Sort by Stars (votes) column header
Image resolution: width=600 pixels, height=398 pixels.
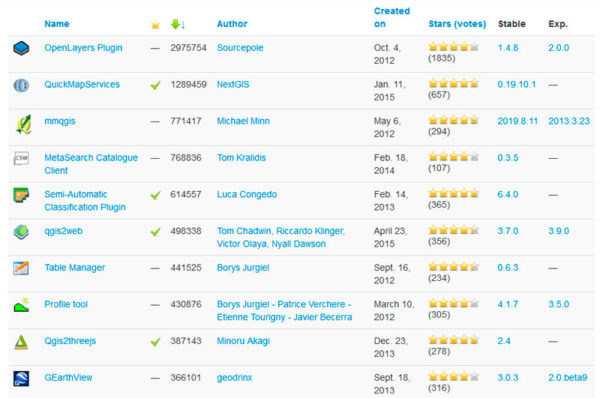457,24
